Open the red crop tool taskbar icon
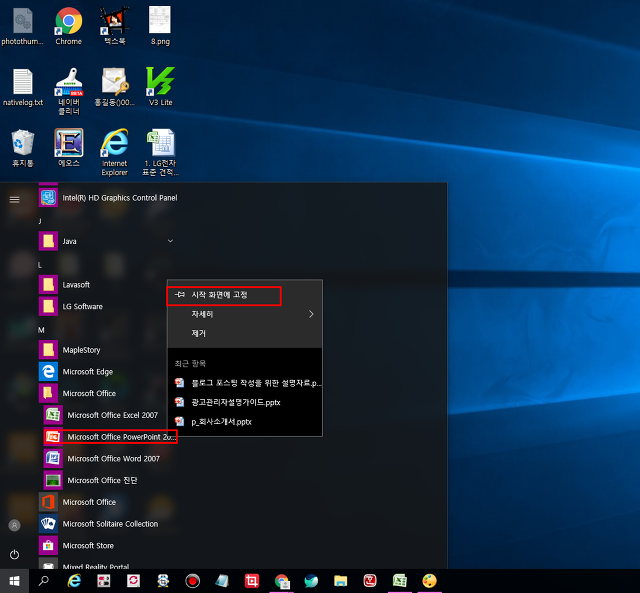Image resolution: width=640 pixels, height=593 pixels. 252,581
